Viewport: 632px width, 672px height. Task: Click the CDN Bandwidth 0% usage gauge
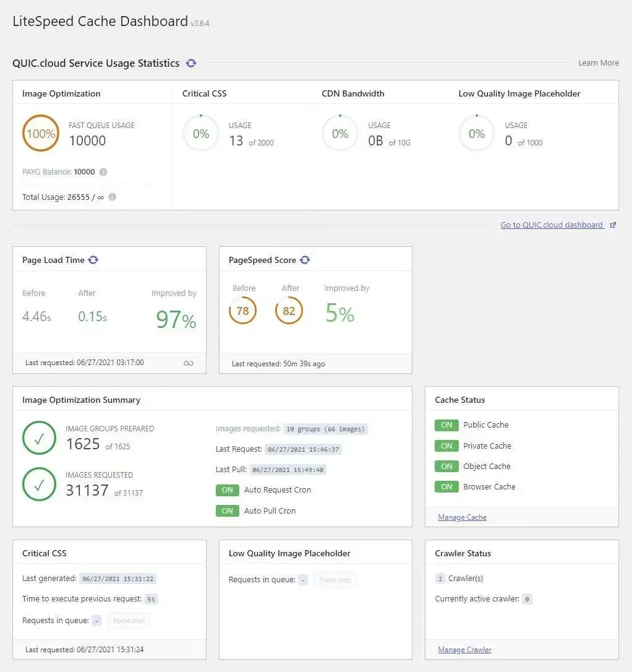point(340,133)
